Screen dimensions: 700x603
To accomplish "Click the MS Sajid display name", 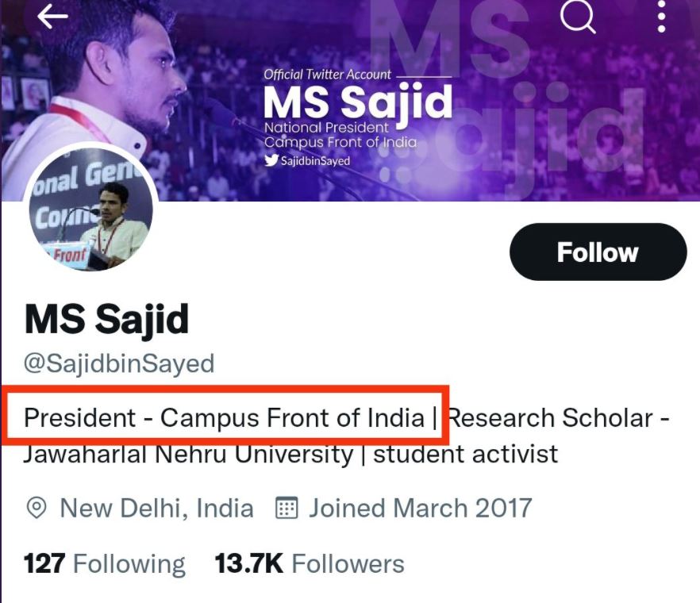I will (107, 319).
